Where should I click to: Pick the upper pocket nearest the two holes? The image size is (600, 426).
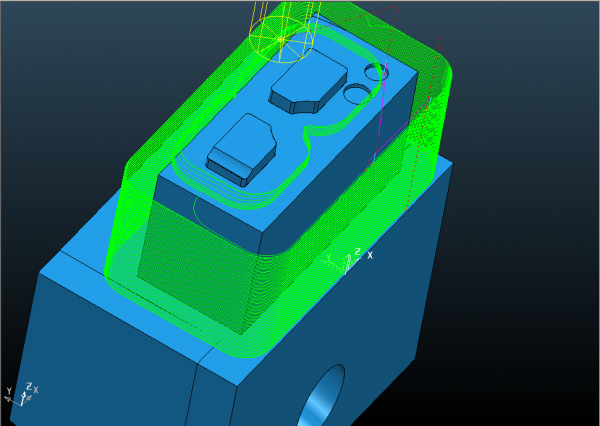[x=308, y=82]
